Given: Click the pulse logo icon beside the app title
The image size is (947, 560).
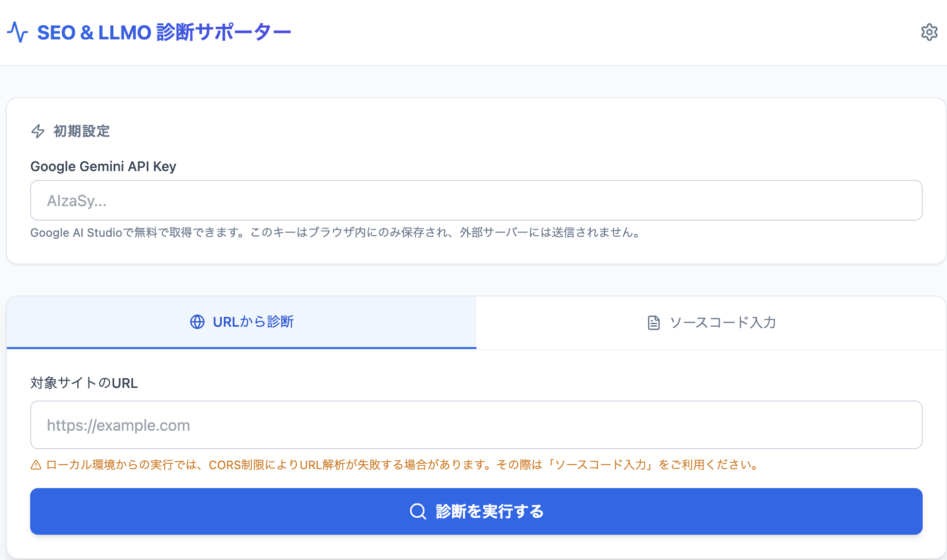Looking at the screenshot, I should (18, 31).
